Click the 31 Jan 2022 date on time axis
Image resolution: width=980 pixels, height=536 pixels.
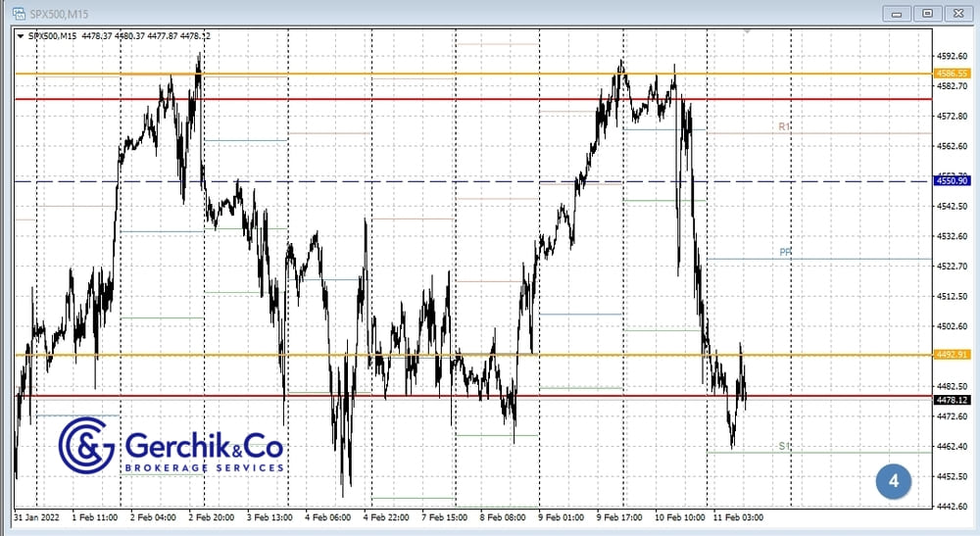(x=38, y=516)
